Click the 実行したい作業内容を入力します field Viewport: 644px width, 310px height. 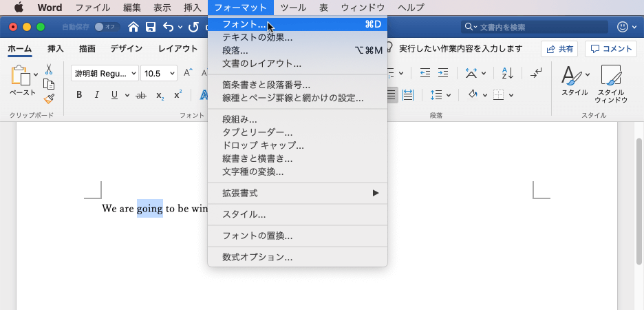[x=460, y=48]
